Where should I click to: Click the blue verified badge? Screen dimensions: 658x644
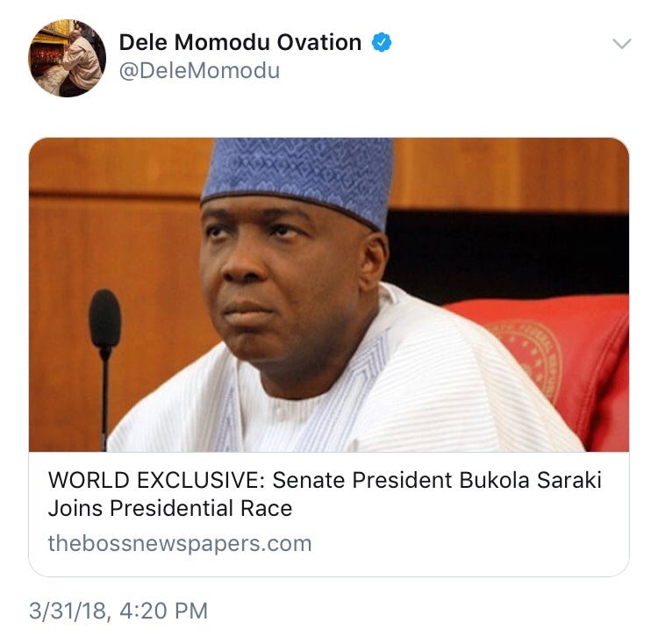(x=382, y=42)
